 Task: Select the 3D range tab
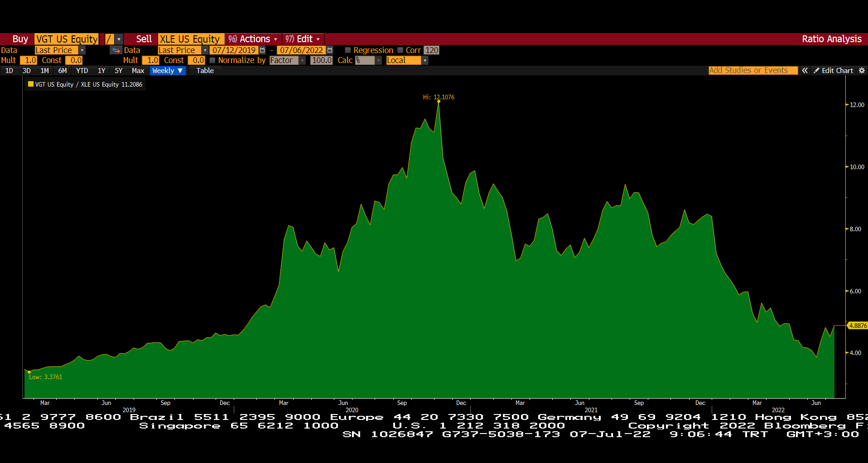coord(27,70)
